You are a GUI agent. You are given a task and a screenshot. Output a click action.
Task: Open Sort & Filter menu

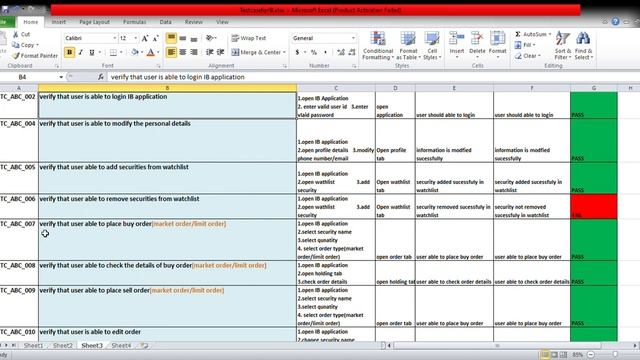563,46
